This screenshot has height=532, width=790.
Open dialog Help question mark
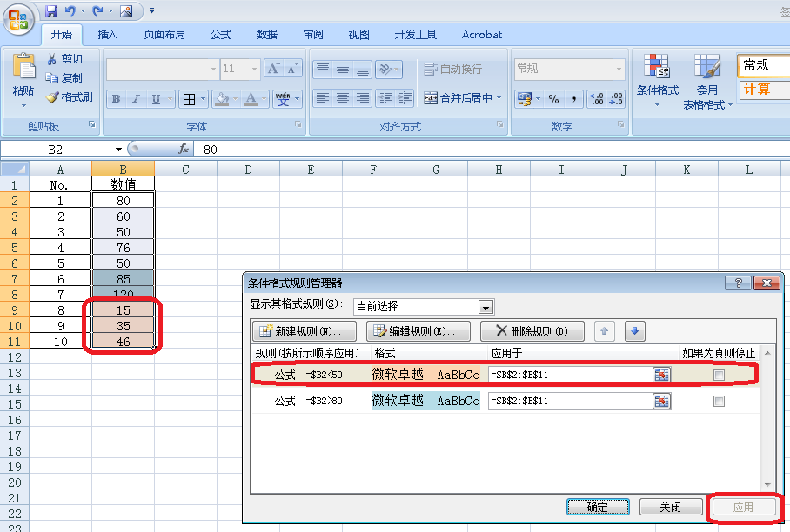click(x=738, y=283)
